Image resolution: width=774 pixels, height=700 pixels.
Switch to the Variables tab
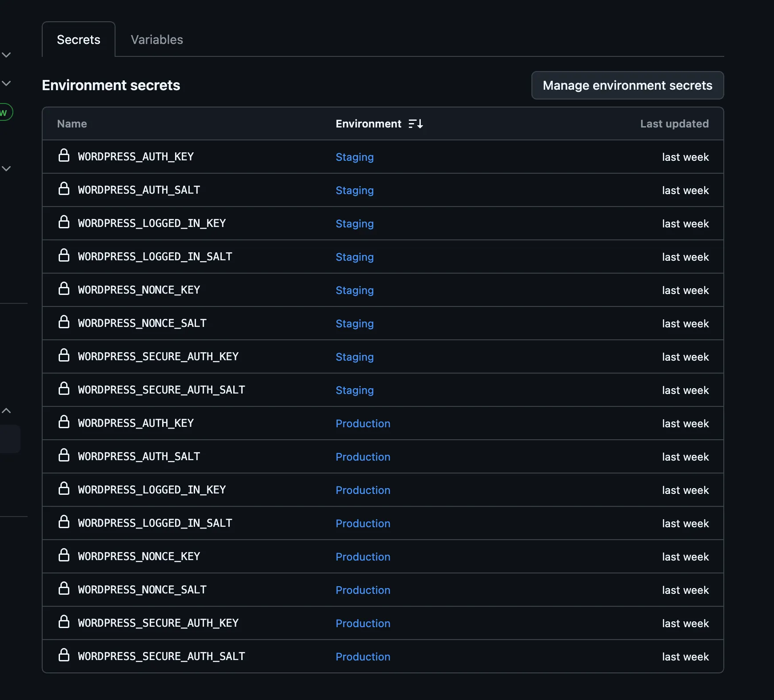(156, 40)
